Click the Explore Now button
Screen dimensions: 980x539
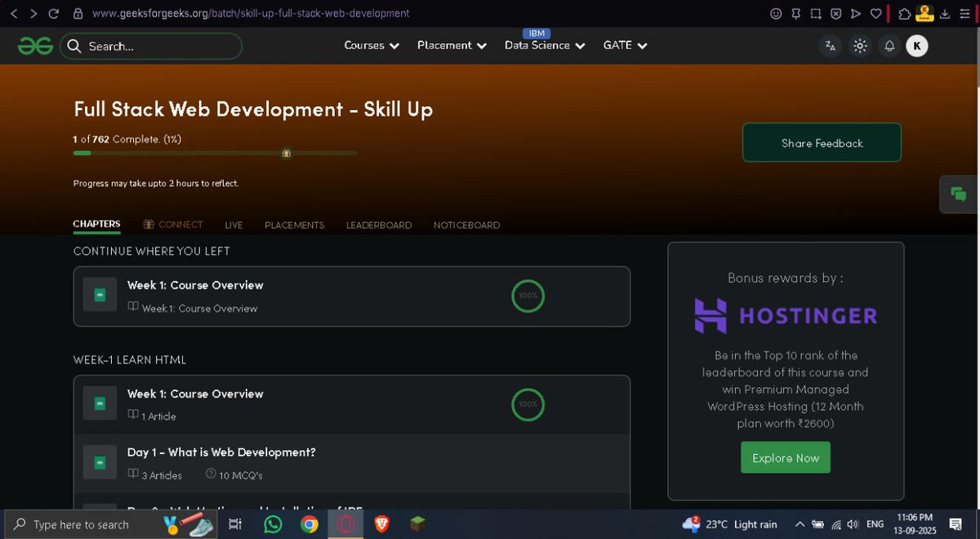(786, 457)
